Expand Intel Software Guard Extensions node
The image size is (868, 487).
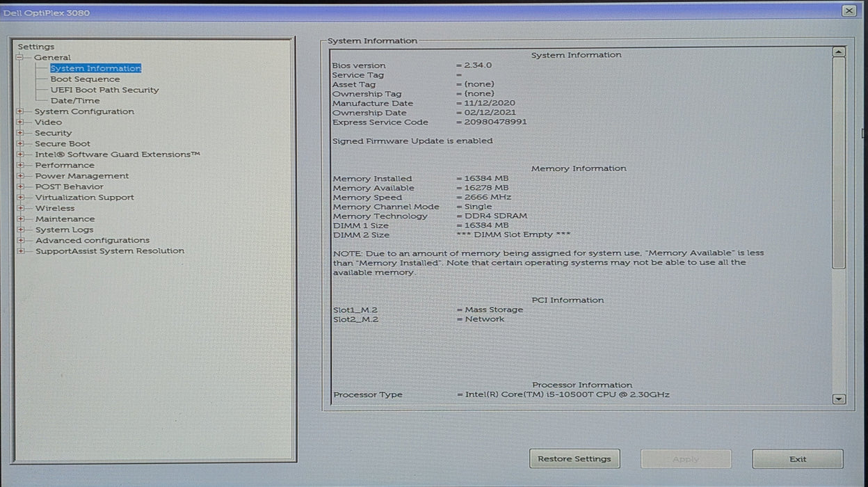tap(20, 154)
